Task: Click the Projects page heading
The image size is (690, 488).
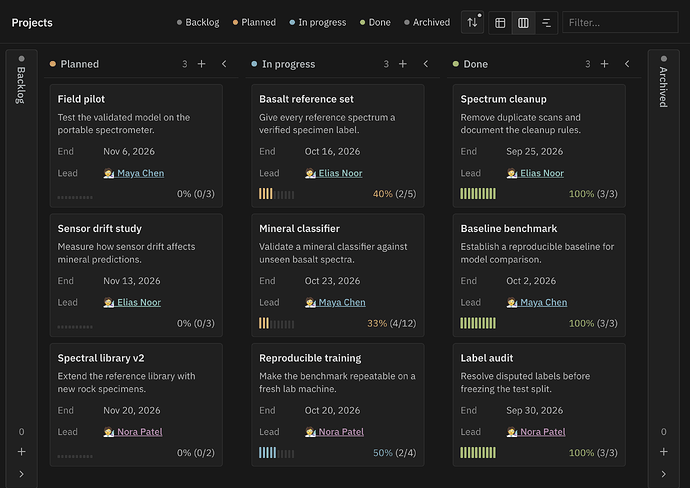Action: point(32,22)
